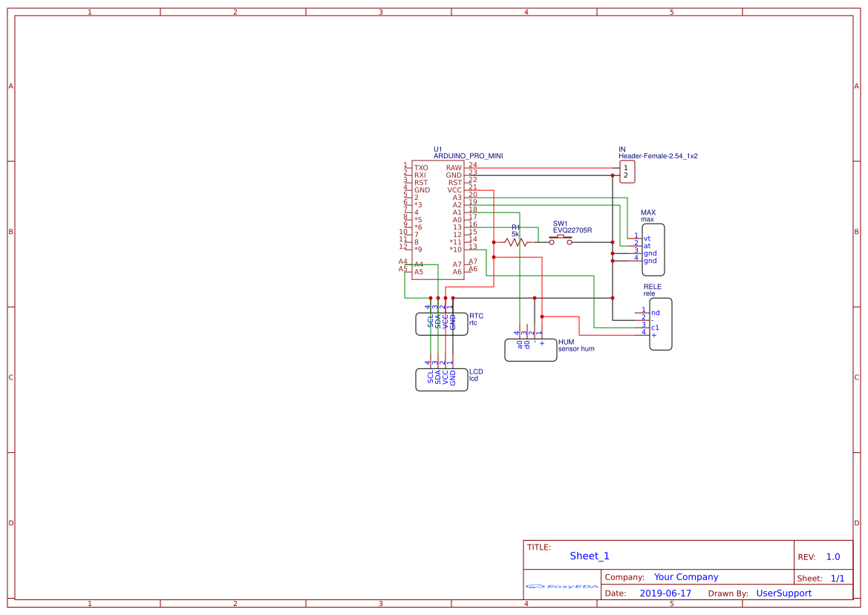Select the A7 pin label

[457, 264]
